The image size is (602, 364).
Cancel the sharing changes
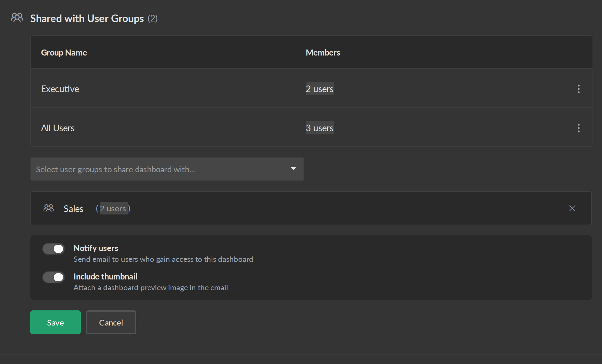coord(111,322)
